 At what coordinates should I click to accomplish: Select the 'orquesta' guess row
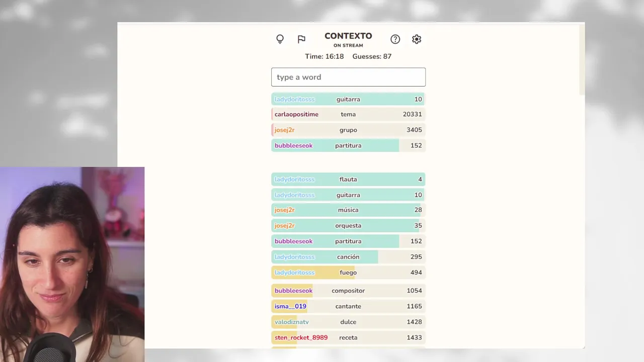click(348, 225)
